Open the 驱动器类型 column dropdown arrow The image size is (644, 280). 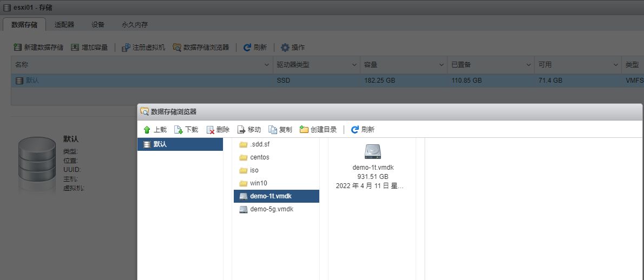tap(354, 65)
